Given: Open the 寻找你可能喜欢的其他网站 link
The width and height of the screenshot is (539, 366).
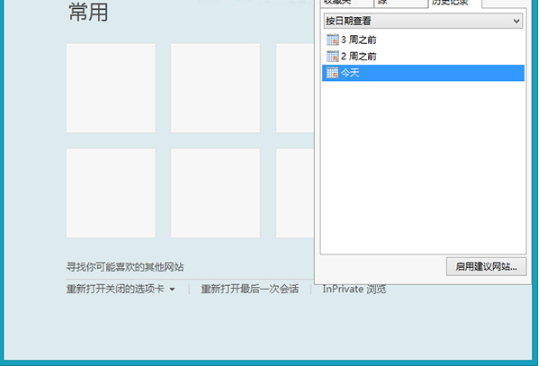Looking at the screenshot, I should [x=125, y=267].
